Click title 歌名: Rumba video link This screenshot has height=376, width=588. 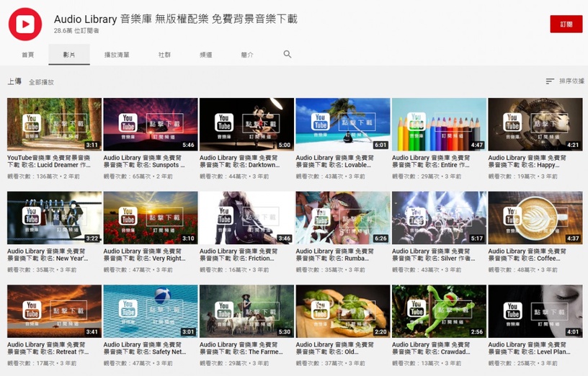tap(334, 254)
